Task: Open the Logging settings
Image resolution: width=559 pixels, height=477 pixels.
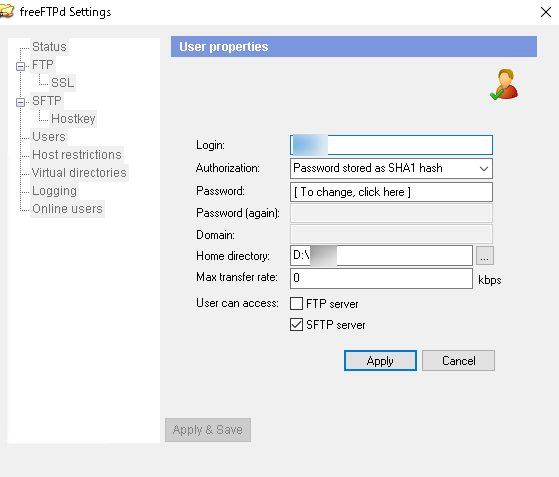Action: point(54,191)
